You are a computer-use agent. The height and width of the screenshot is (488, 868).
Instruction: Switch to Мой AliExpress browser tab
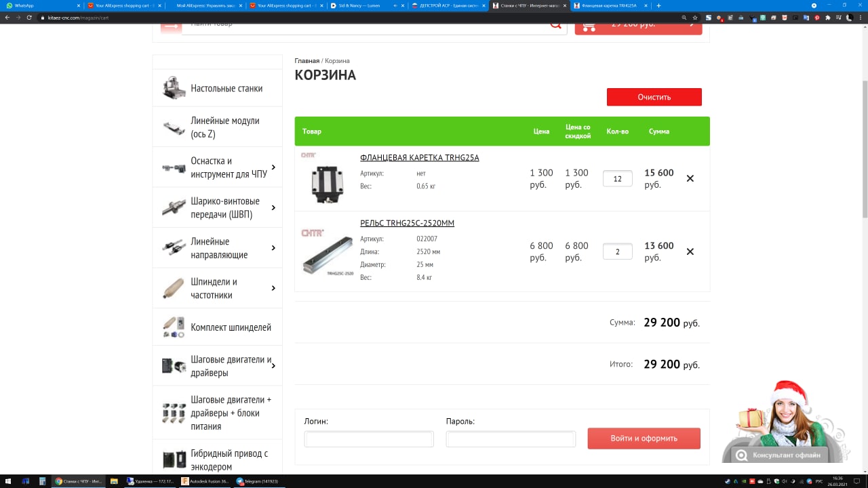coord(205,5)
